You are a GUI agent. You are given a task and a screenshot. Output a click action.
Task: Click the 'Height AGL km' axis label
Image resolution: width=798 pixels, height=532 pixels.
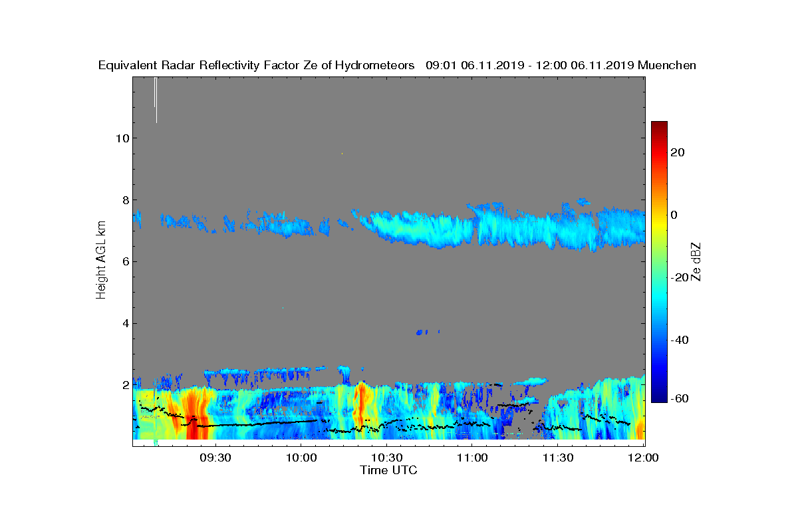(x=102, y=261)
